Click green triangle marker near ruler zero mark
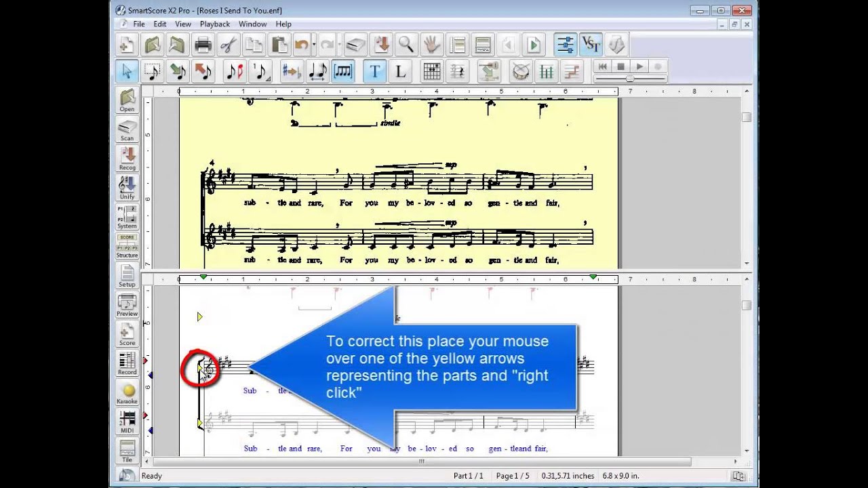 click(203, 277)
